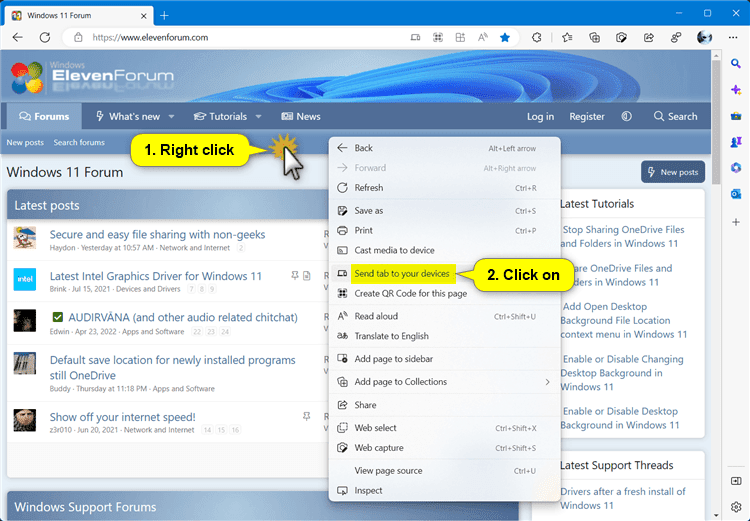Open the sidebar Tools briefcase icon

tap(736, 116)
